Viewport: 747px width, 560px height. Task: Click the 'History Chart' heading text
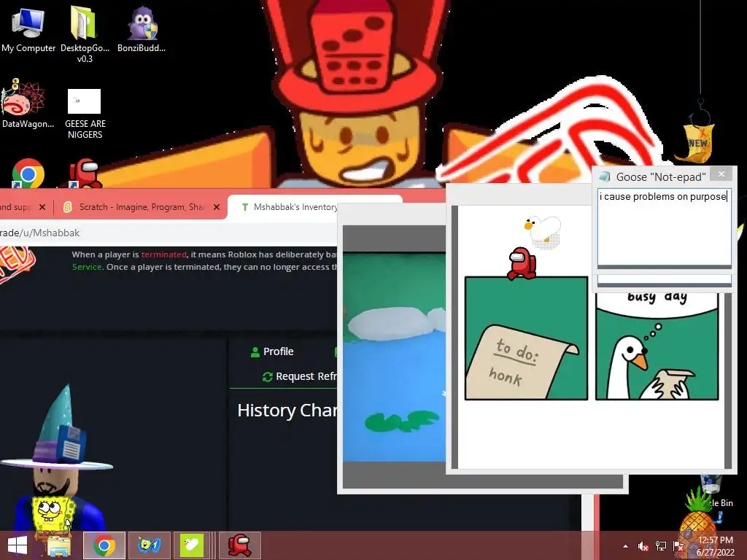[287, 411]
